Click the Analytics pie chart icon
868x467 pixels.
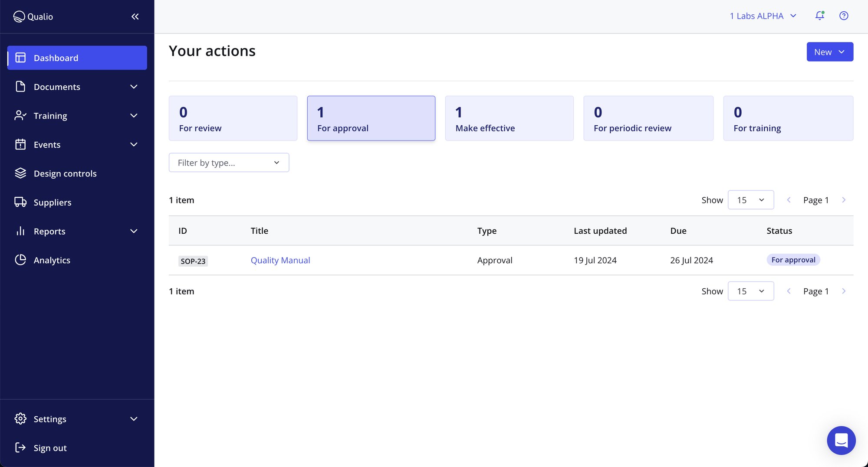click(x=20, y=260)
